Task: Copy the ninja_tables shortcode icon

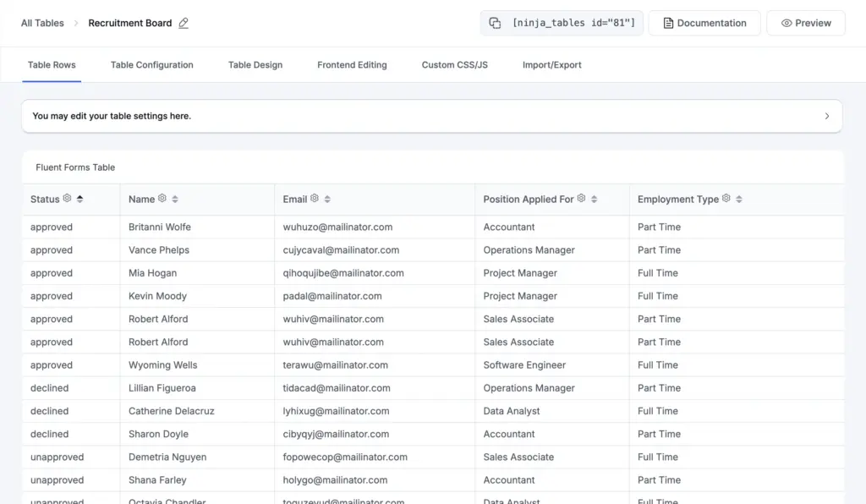Action: point(495,23)
